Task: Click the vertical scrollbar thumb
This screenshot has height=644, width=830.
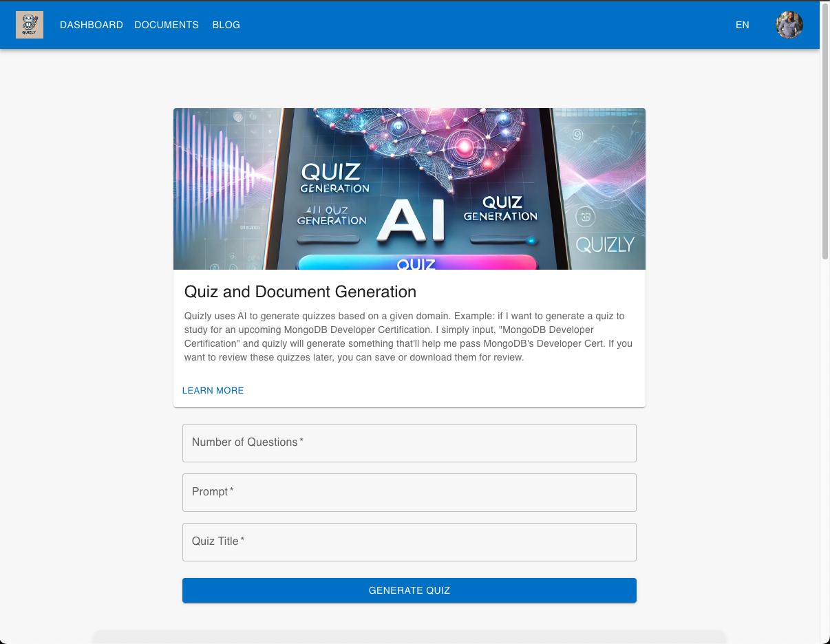Action: point(824,131)
